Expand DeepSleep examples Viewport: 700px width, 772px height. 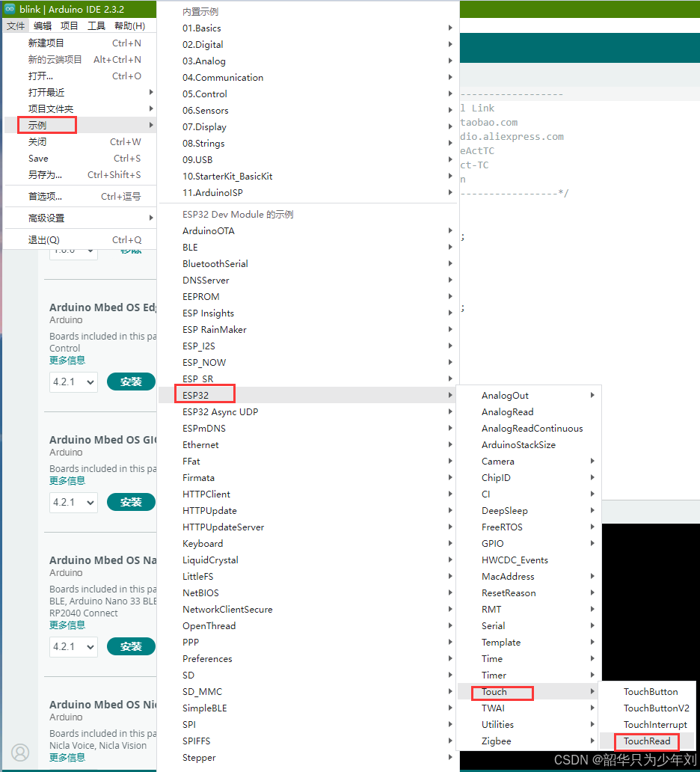(x=529, y=511)
